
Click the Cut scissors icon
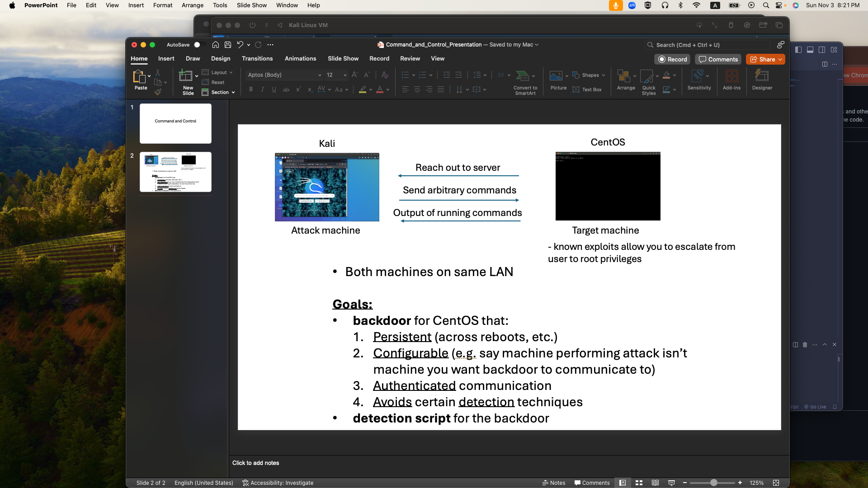(x=158, y=72)
